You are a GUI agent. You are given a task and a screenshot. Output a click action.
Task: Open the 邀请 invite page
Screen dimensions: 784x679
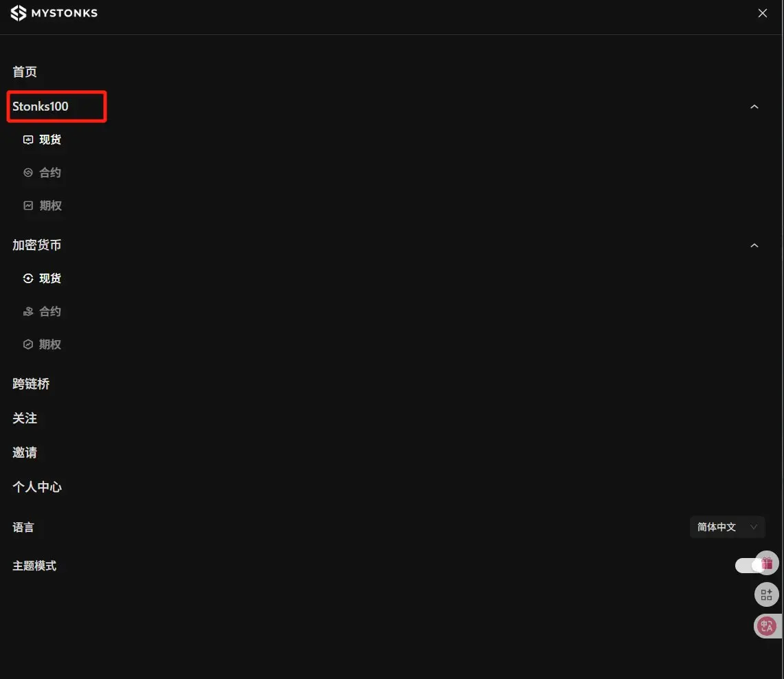pyautogui.click(x=25, y=453)
